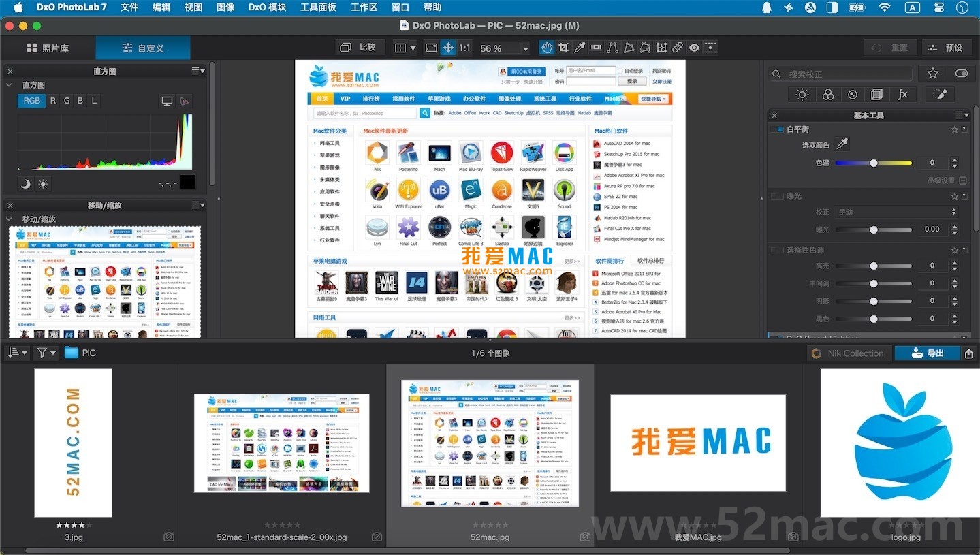This screenshot has width=980, height=555.
Task: Collapse white balance 高级设置 advanced settings
Action: pyautogui.click(x=963, y=180)
